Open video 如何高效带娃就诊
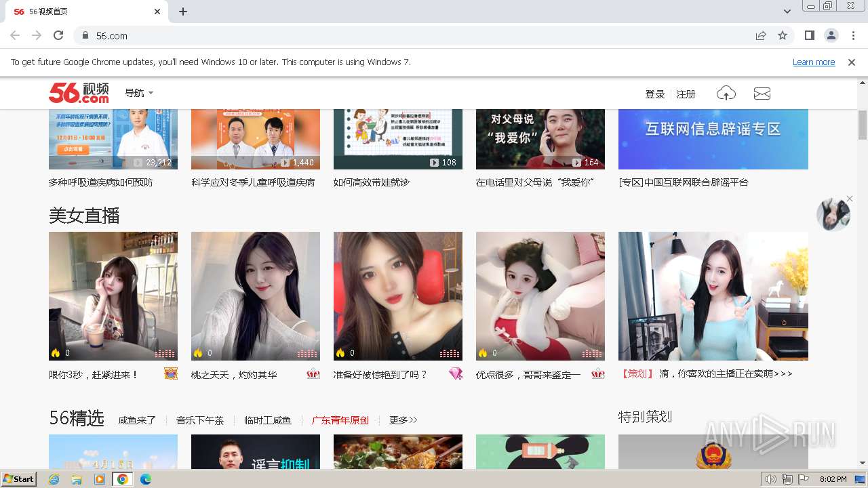868x488 pixels. coord(398,139)
